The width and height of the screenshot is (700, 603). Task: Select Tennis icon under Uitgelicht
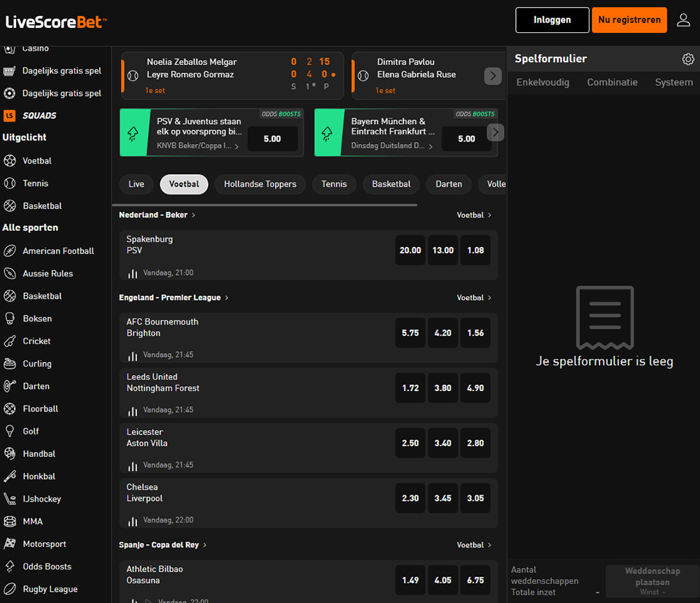click(x=10, y=183)
